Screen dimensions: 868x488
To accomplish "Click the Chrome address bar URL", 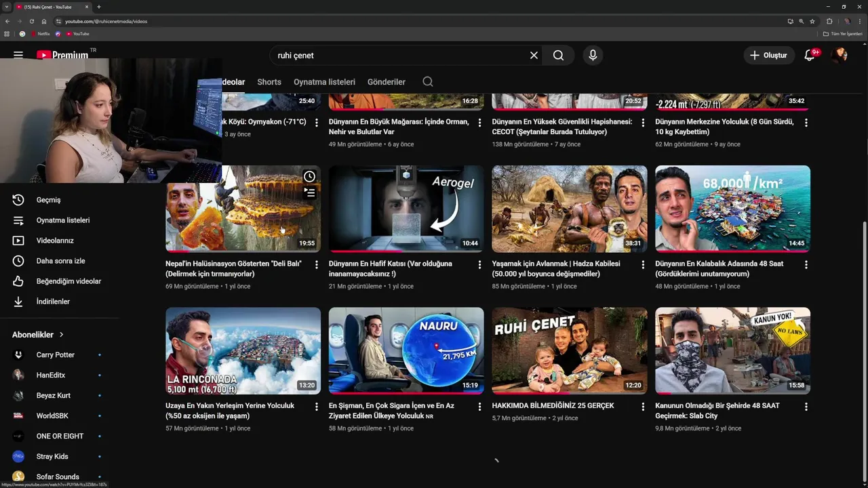I will (106, 22).
